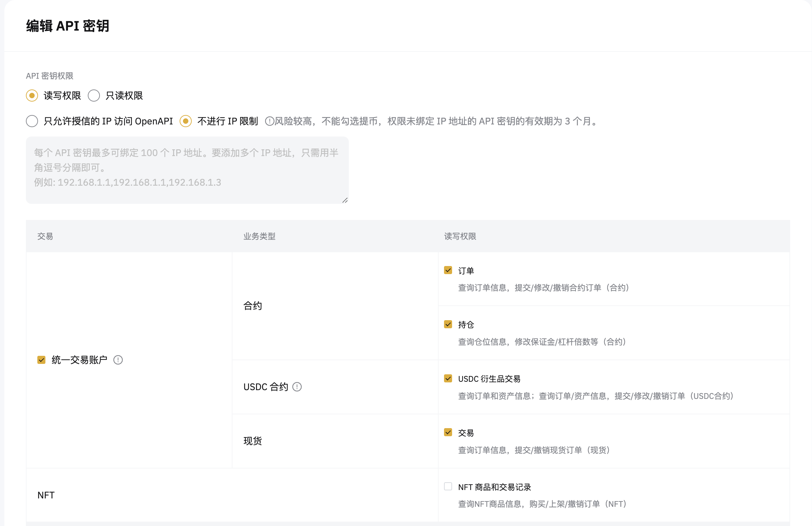This screenshot has width=812, height=526.
Task: Select 不进行 IP 限制 radio option
Action: pyautogui.click(x=186, y=121)
